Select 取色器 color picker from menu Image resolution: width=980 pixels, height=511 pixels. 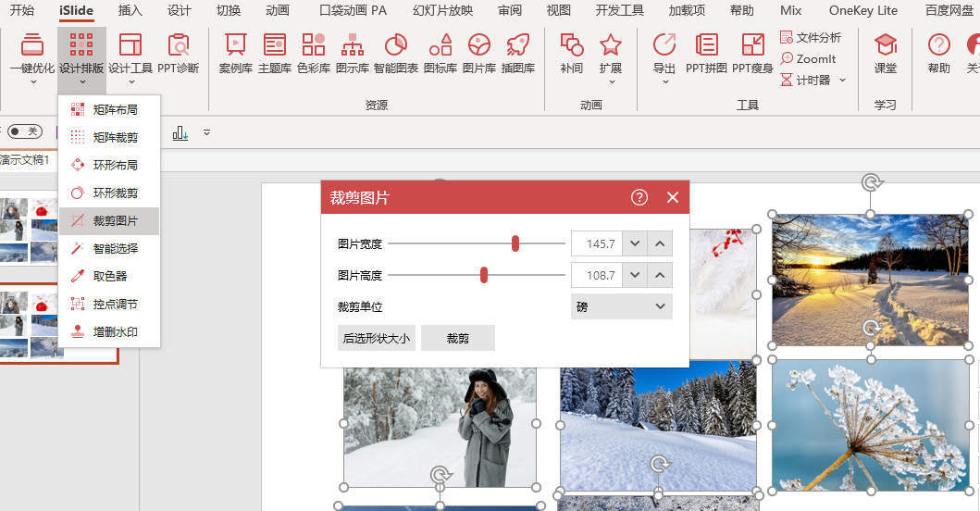tap(109, 276)
